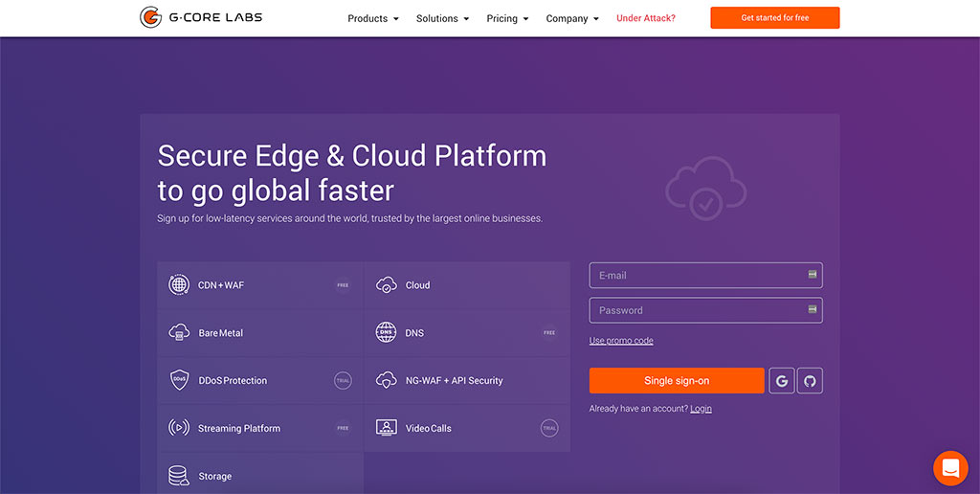The image size is (980, 494).
Task: Select the Storage database icon
Action: pyautogui.click(x=179, y=476)
